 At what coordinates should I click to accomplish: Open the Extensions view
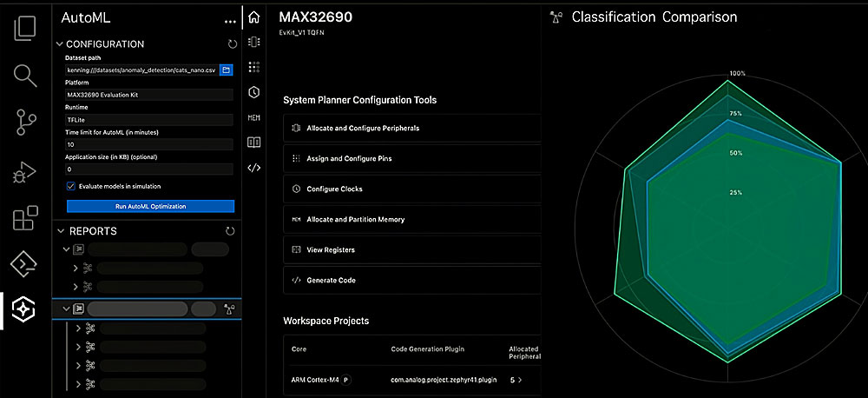pos(25,217)
